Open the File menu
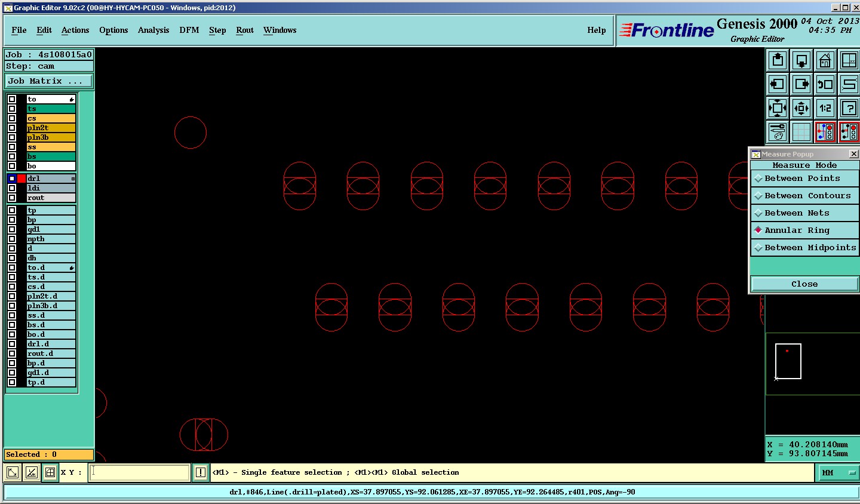This screenshot has height=504, width=860. (19, 30)
